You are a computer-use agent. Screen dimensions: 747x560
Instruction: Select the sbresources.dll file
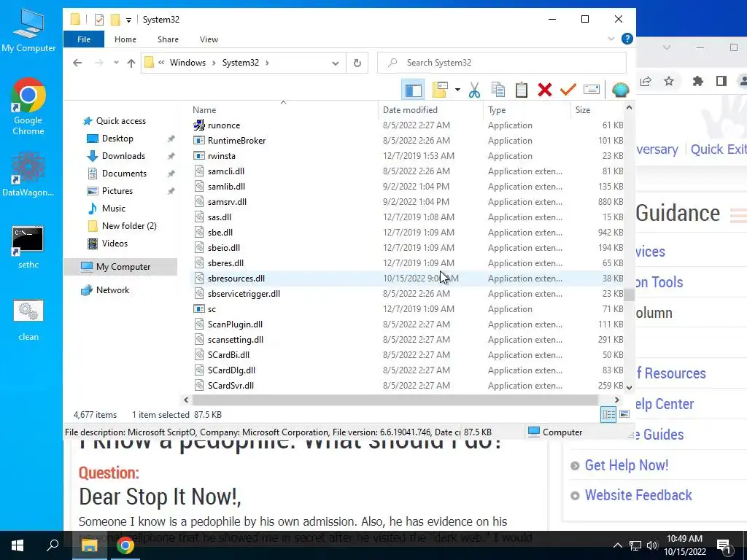[407, 279]
